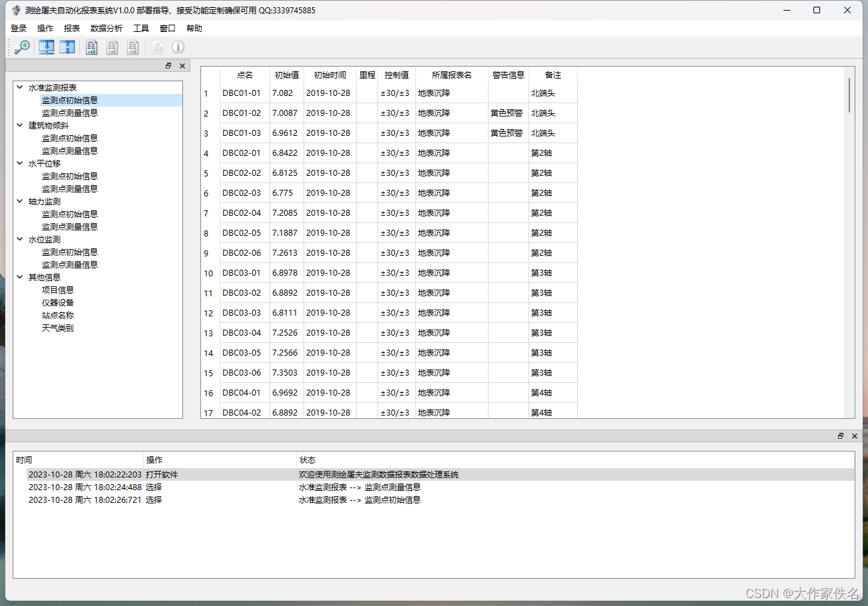Close the bottom log panel
This screenshot has height=606, width=868.
[x=855, y=436]
